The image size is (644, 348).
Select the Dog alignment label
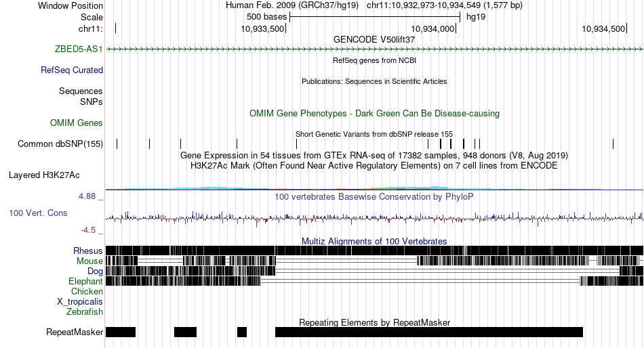[95, 271]
